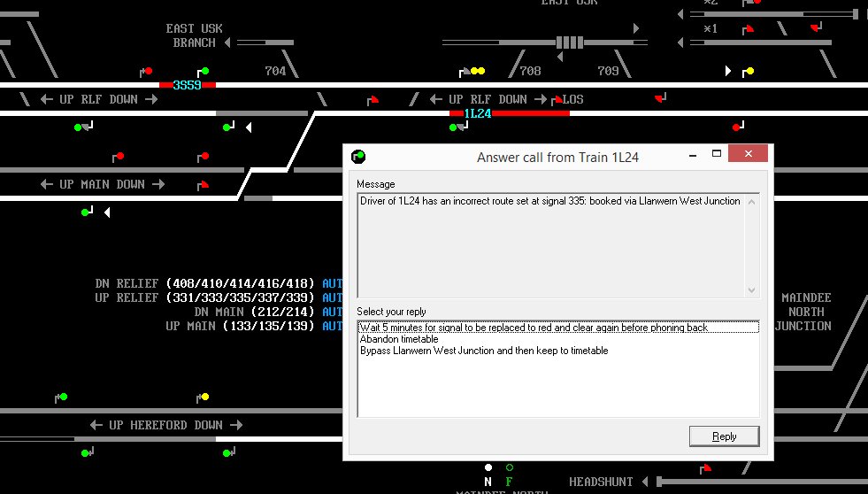
Task: Click HEADSHUNT label
Action: pos(601,482)
